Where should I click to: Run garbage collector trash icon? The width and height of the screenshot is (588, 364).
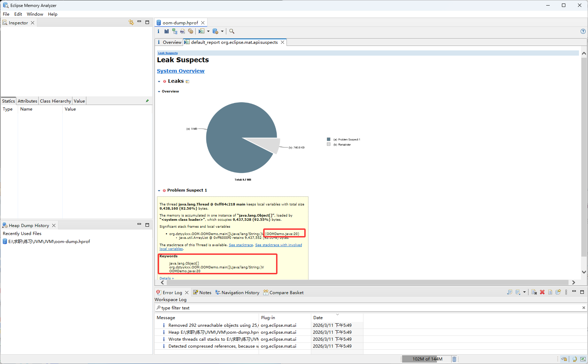click(x=454, y=359)
